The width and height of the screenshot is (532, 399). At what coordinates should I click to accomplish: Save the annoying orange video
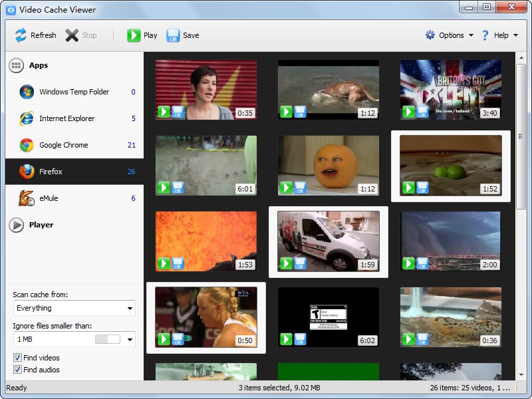(301, 188)
